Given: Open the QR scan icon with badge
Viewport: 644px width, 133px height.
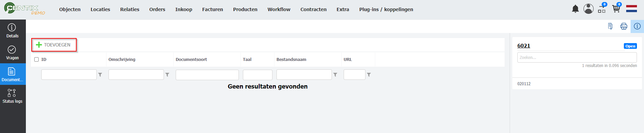Looking at the screenshot, I should coord(602,8).
